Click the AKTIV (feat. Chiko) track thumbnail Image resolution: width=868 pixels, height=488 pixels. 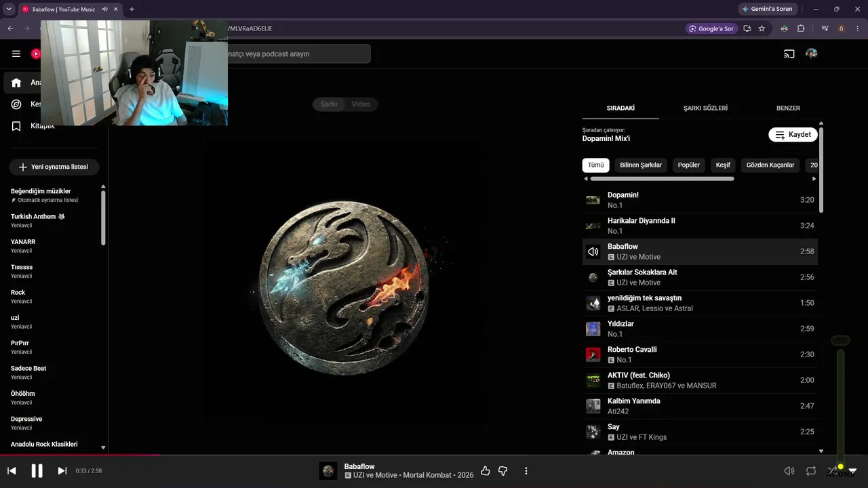coord(593,380)
